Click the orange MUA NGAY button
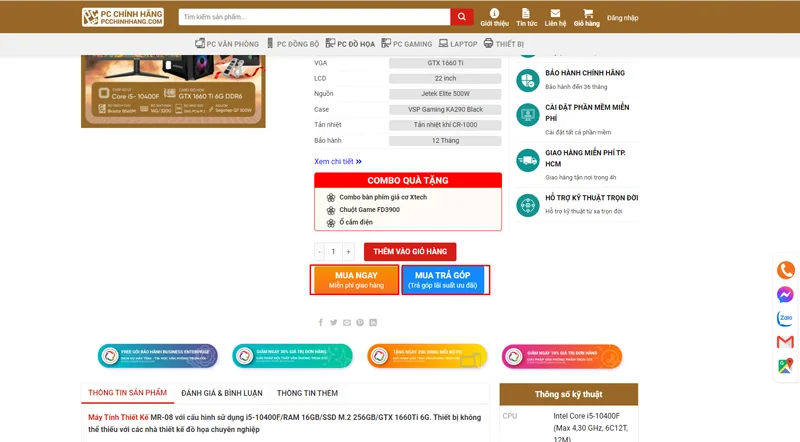 (356, 280)
